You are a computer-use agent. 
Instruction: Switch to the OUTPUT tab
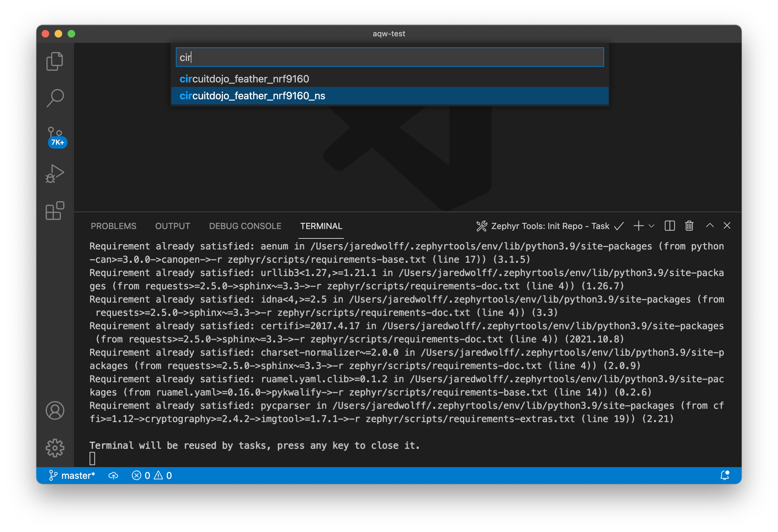tap(172, 226)
